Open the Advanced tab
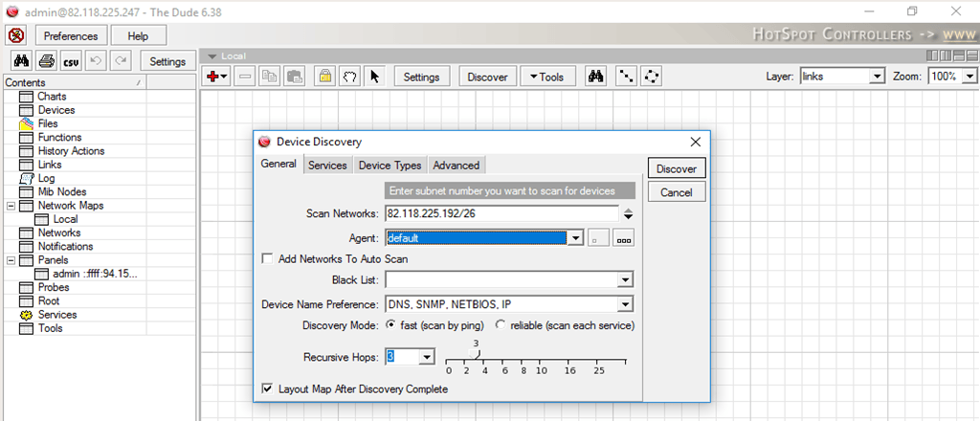This screenshot has height=421, width=980. coord(457,165)
